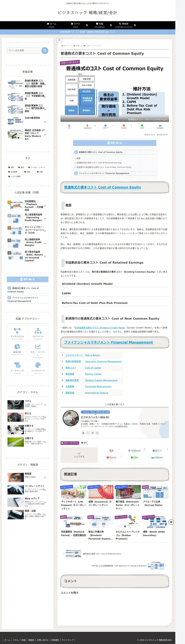Expand Dividend (Gordon) Growth Model section

[x=115, y=284]
